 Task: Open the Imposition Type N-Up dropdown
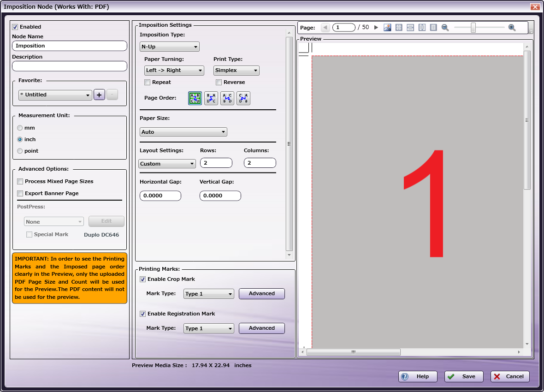click(x=169, y=47)
